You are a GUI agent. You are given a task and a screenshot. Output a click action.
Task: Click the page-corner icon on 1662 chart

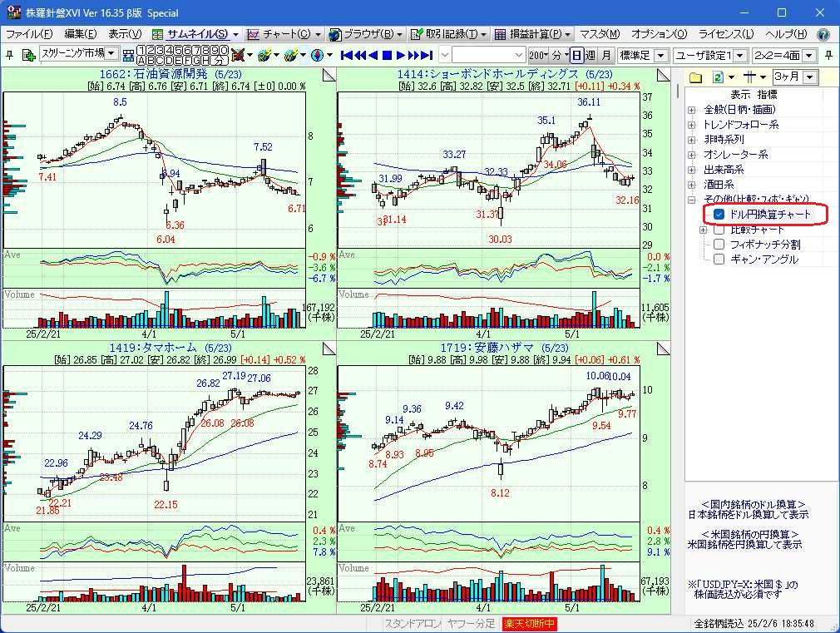[x=329, y=75]
